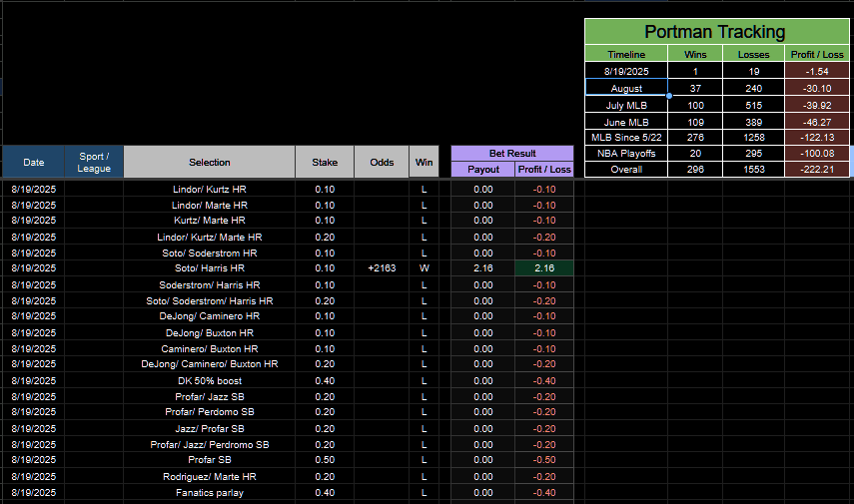Click the Stake column header
The image size is (854, 504).
pos(325,162)
